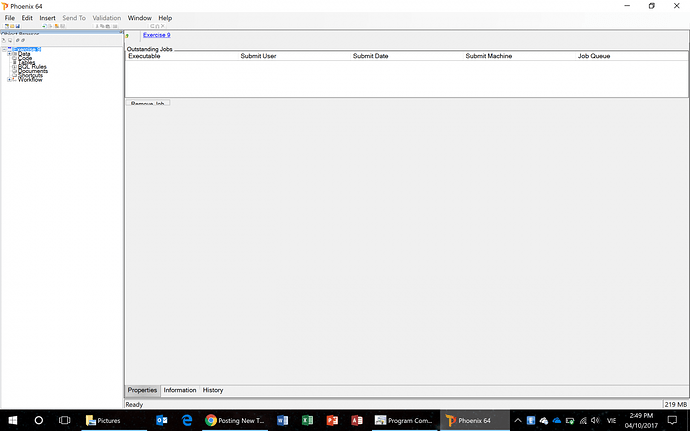690x431 pixels.
Task: Click the Validation menu
Action: 106,18
